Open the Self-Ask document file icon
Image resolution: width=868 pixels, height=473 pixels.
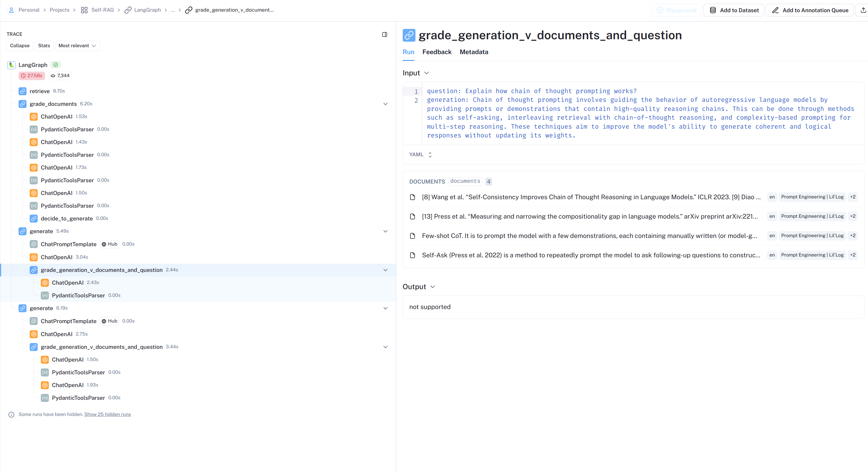click(413, 255)
